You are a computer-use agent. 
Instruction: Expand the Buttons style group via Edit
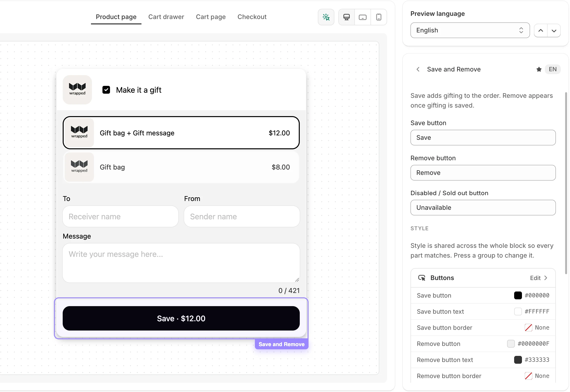click(x=539, y=278)
